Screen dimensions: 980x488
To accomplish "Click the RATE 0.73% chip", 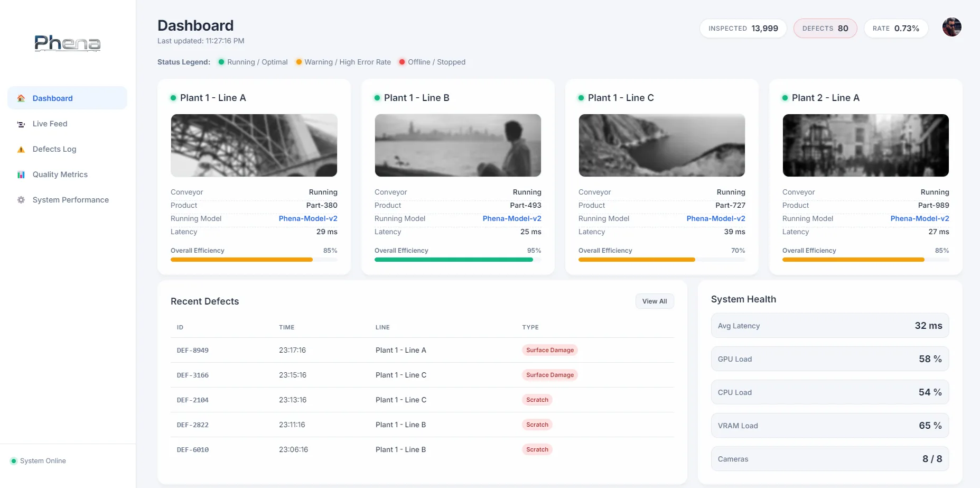I will point(896,28).
